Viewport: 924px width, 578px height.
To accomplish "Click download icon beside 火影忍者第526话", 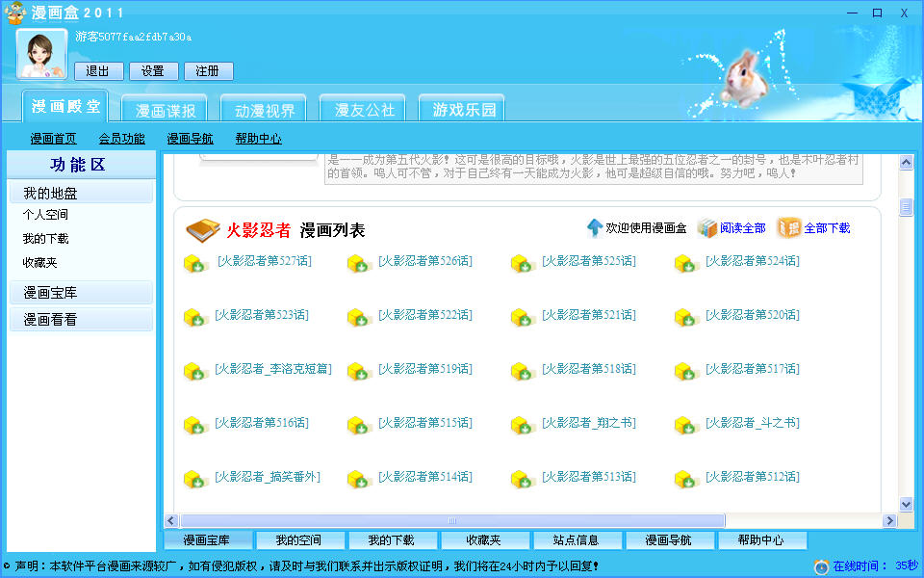I will (359, 263).
